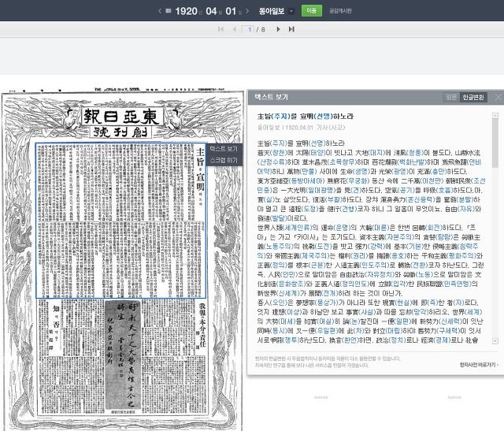Click the (제국주의) hanja reading link

[314, 256]
